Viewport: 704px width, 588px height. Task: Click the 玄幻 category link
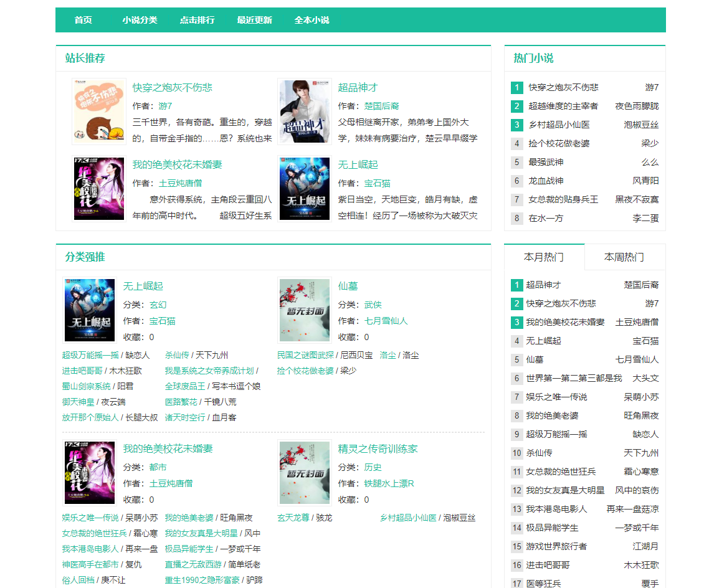tap(158, 305)
